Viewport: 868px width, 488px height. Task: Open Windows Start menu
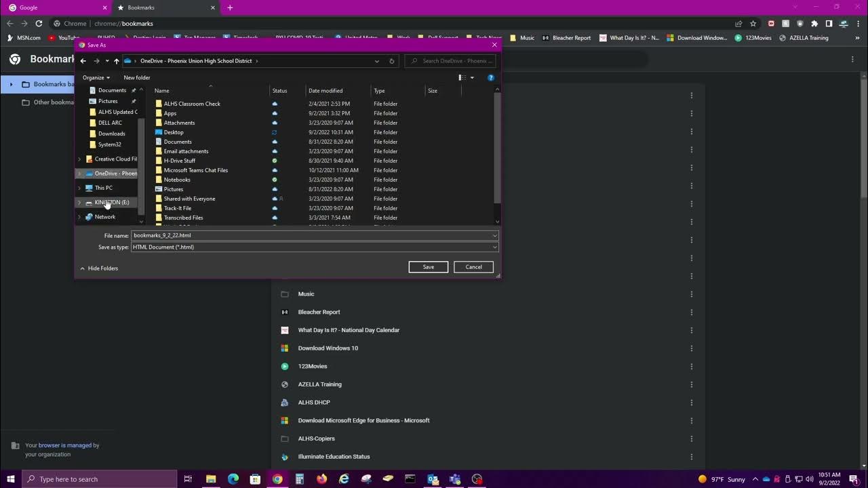coord(10,479)
